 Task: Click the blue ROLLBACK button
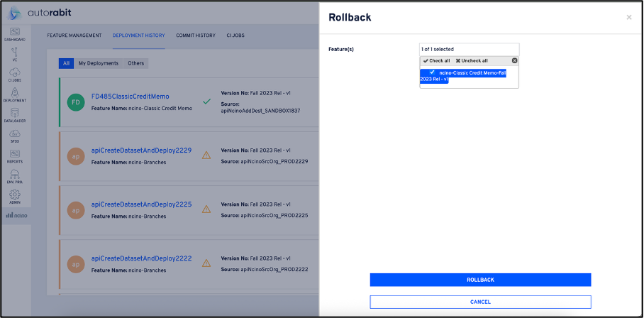pos(480,280)
